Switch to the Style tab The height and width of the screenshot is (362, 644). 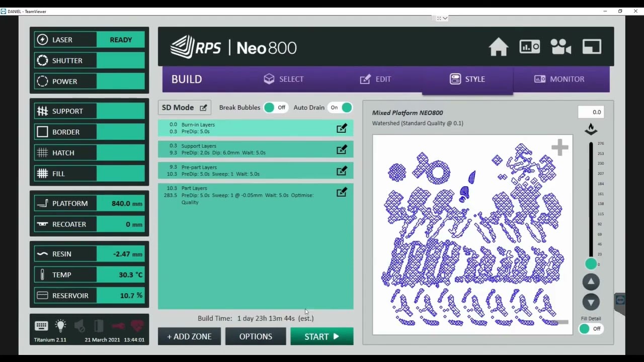[467, 79]
